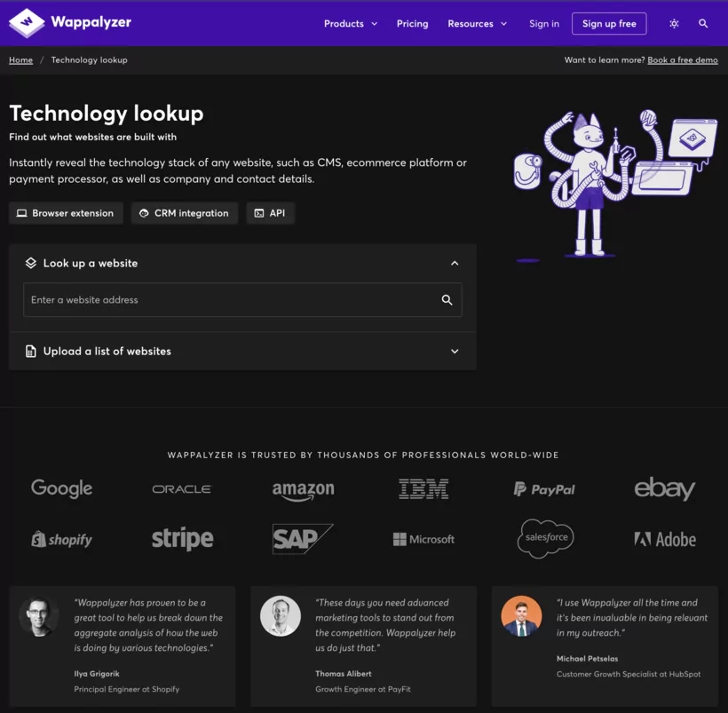Select the Google logo
728x713 pixels.
pyautogui.click(x=61, y=488)
